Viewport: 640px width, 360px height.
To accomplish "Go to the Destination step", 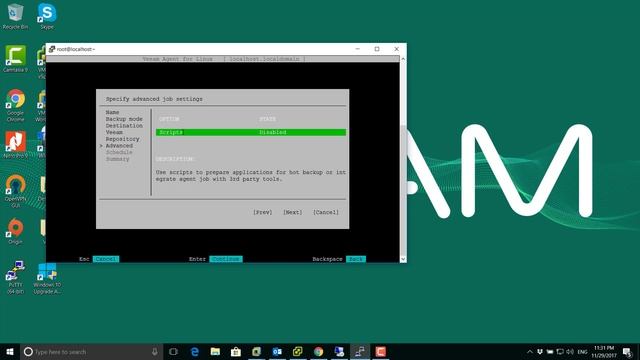I will coord(124,126).
